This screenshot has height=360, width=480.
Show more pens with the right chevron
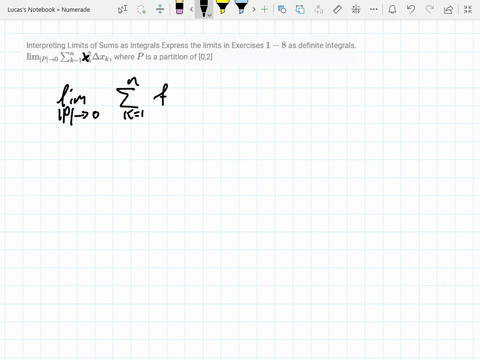[254, 9]
